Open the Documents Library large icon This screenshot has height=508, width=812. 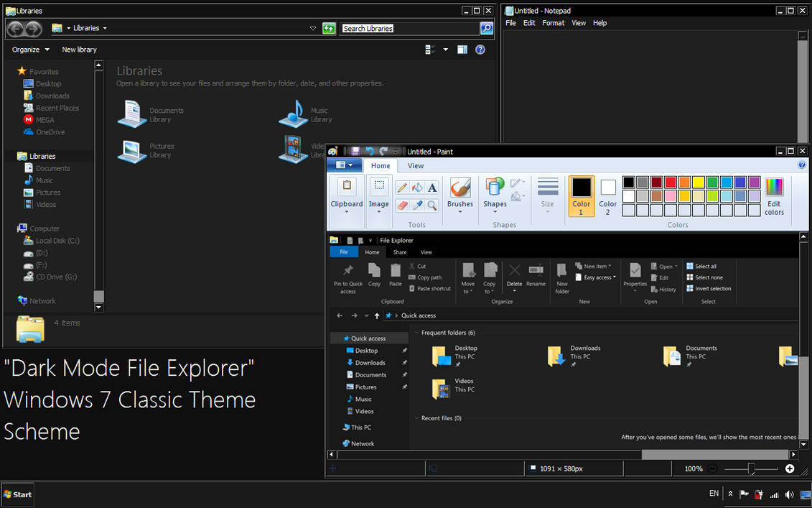pyautogui.click(x=132, y=114)
